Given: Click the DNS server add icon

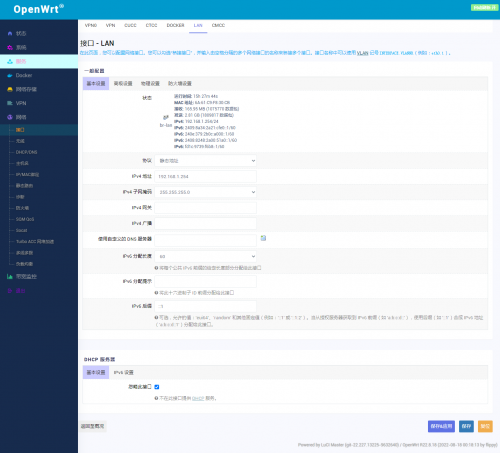Looking at the screenshot, I should (x=263, y=238).
